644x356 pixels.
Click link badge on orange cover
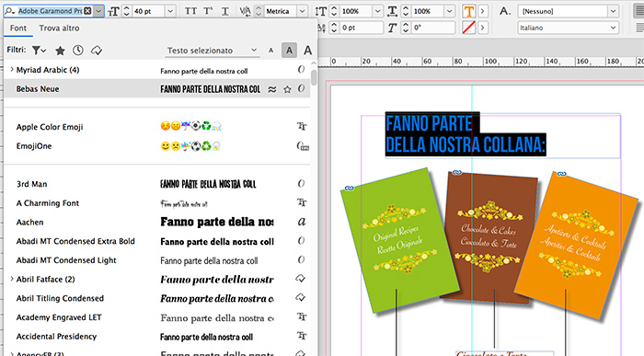point(561,174)
